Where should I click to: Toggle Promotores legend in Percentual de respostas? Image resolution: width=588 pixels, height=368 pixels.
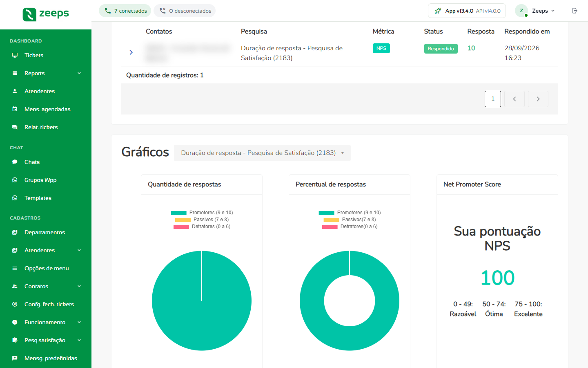tap(350, 213)
